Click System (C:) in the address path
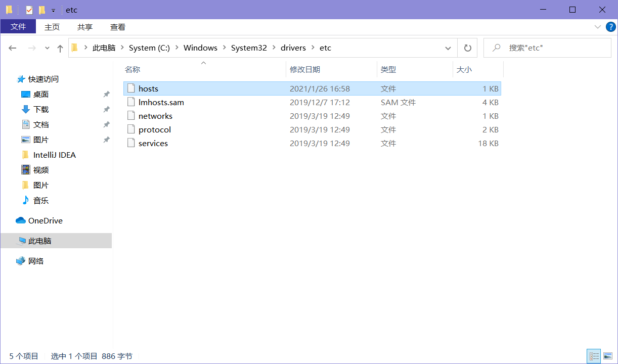 pos(149,48)
